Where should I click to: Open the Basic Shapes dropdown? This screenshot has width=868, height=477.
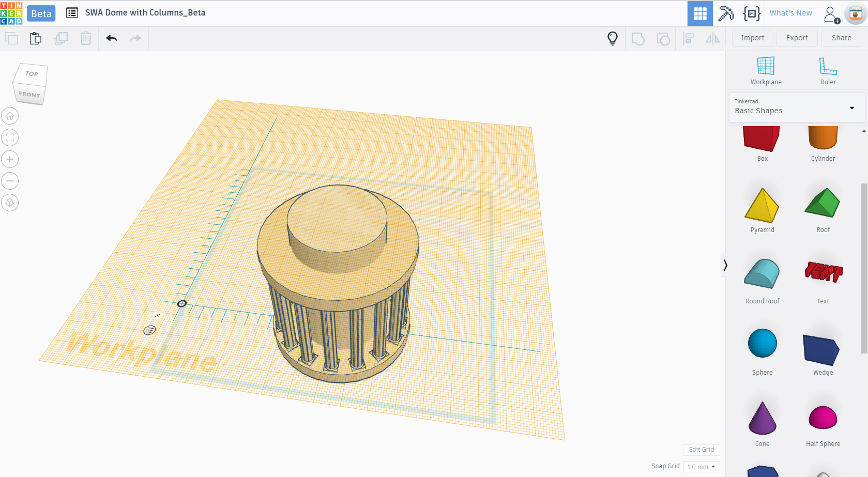pyautogui.click(x=797, y=107)
